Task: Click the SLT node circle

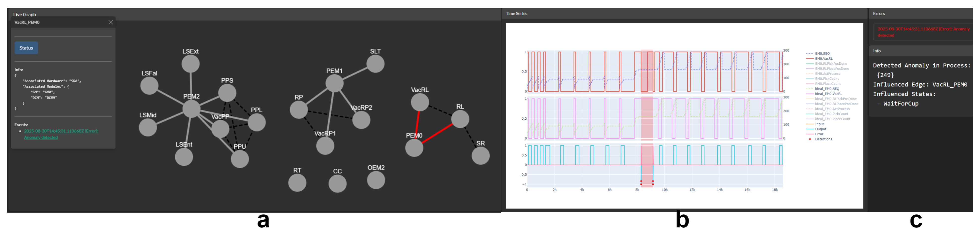Action: click(376, 64)
